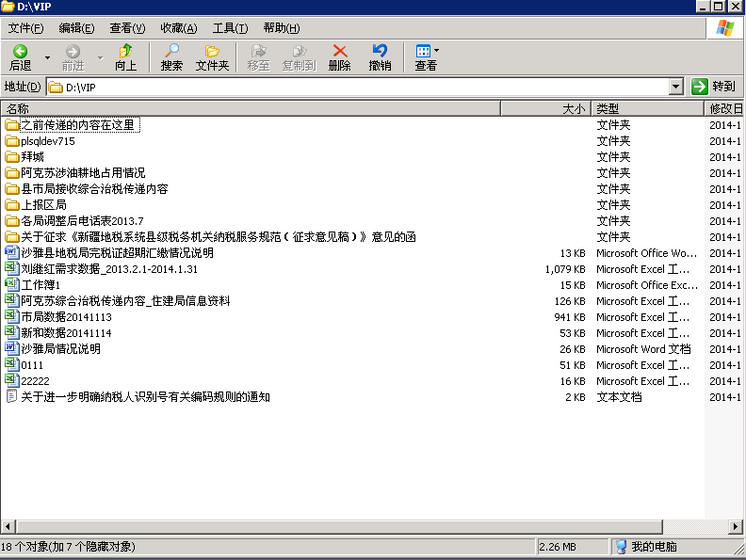This screenshot has height=560, width=746.
Task: Select the 市局数据20141113 Excel icon
Action: tap(11, 316)
